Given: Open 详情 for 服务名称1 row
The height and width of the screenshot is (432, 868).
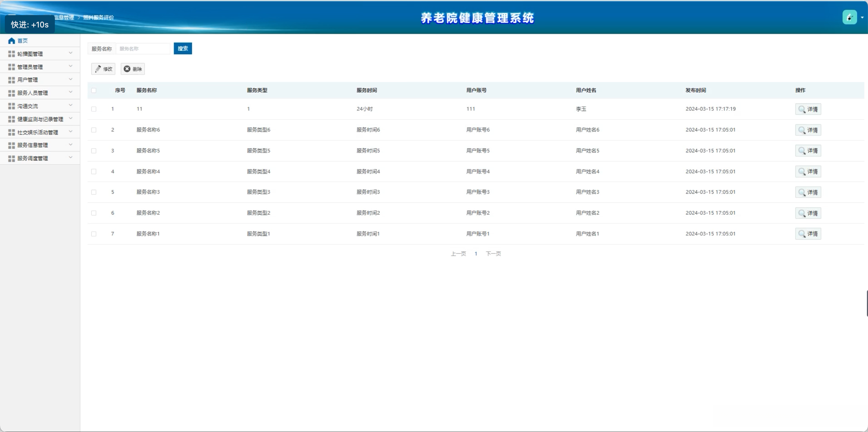Looking at the screenshot, I should [808, 234].
